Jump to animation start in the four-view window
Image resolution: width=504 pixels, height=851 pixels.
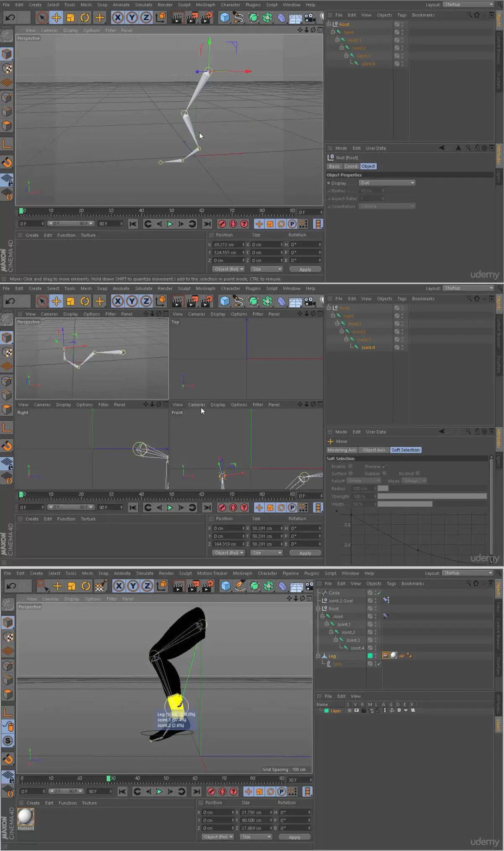[133, 508]
